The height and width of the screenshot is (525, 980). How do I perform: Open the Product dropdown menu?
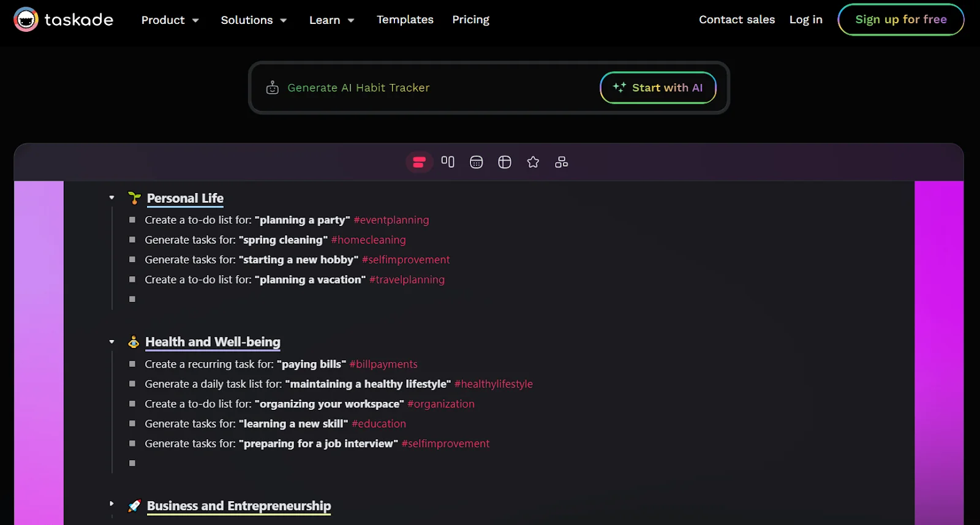click(x=170, y=20)
